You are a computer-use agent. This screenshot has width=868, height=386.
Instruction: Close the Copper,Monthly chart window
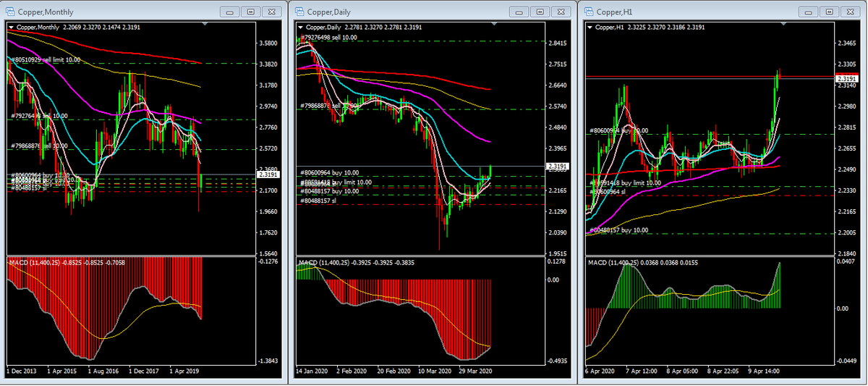(271, 12)
